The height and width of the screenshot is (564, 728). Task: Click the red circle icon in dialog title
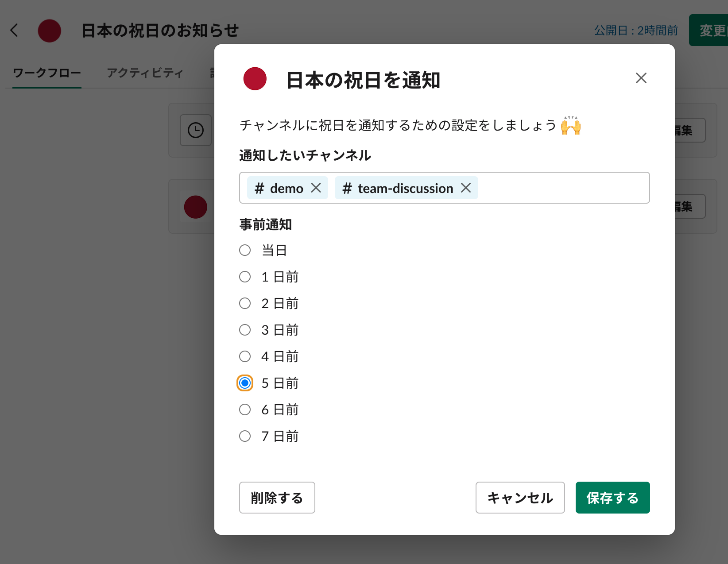click(255, 79)
